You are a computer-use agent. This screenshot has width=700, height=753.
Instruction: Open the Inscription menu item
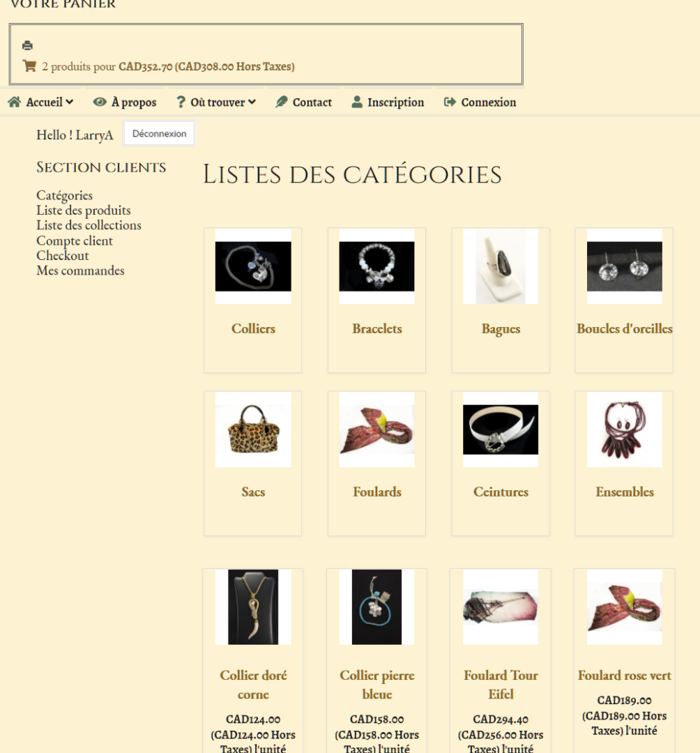(395, 102)
